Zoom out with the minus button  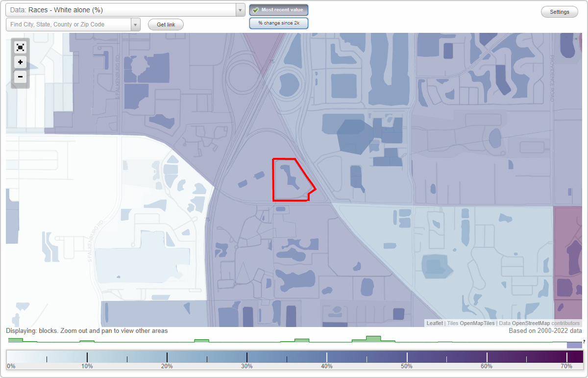[x=20, y=77]
